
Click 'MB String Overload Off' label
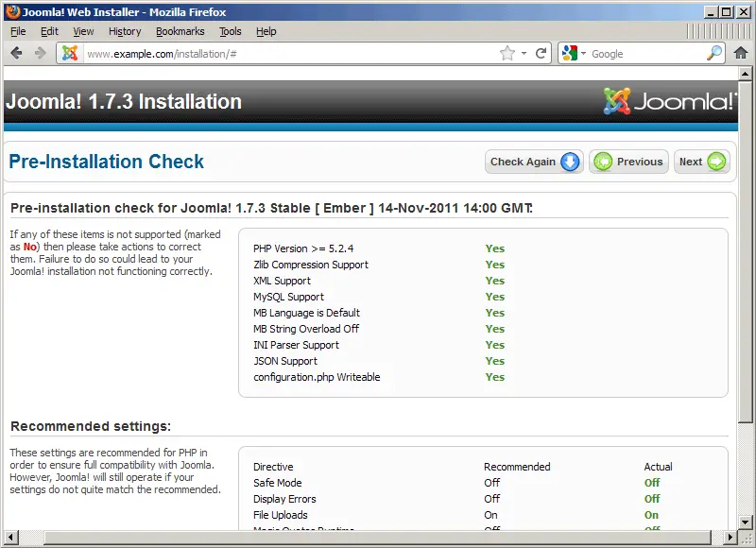point(306,329)
